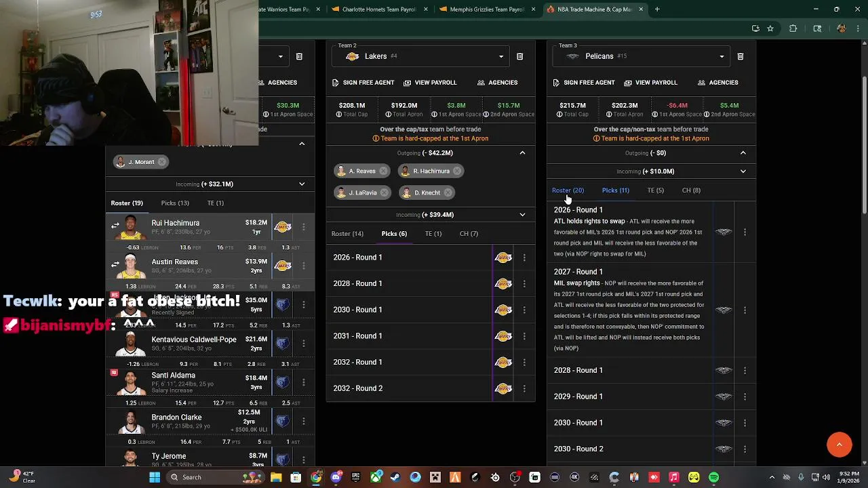868x488 pixels.
Task: Remove J. LaRavia chip from outgoing
Action: 384,192
